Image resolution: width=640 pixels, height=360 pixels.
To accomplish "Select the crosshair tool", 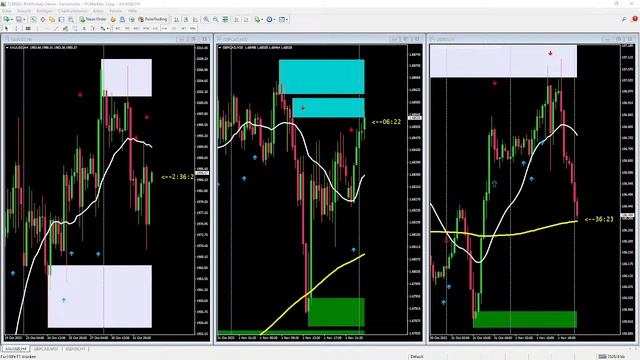I will (16, 28).
